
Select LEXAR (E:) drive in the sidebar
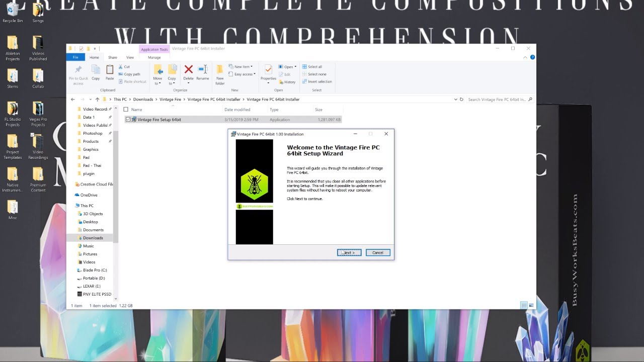click(x=92, y=286)
